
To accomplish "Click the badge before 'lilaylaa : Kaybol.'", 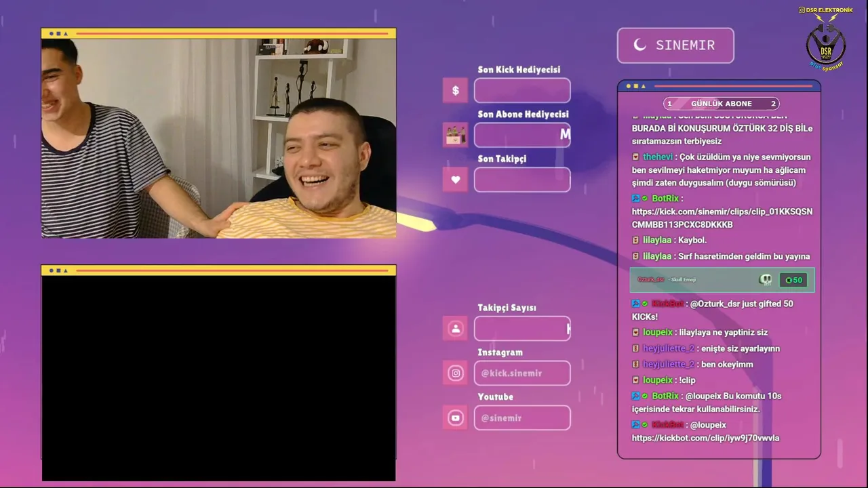I will coord(635,241).
